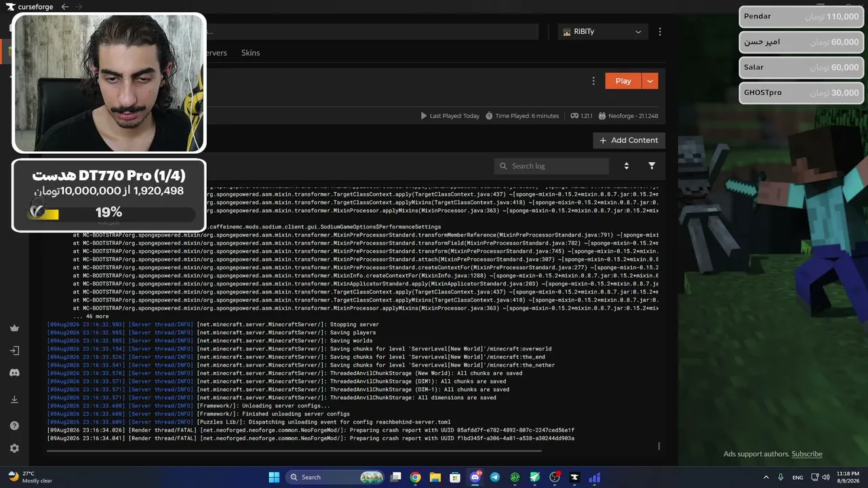
Task: Go forward with the right arrow
Action: pos(79,7)
